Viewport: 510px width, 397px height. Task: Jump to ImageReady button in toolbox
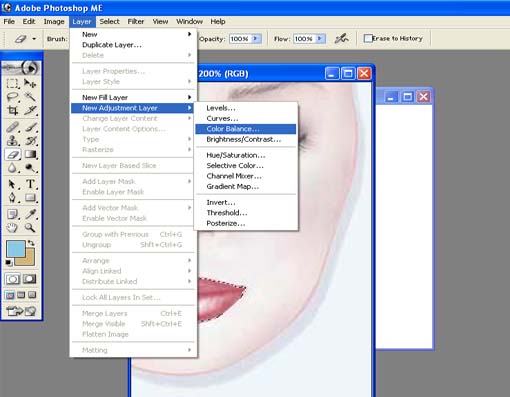pos(22,311)
